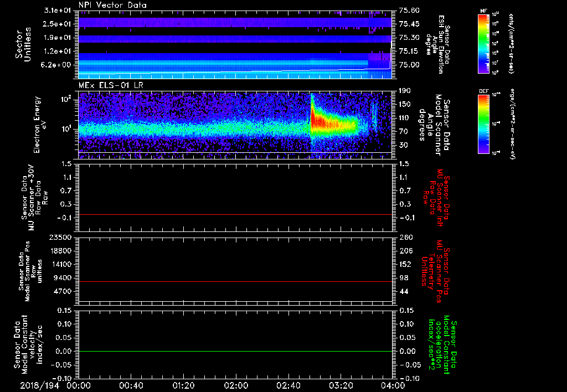Click the white elevation trace in NPI panel
The width and height of the screenshot is (567, 392).
[x=235, y=71]
